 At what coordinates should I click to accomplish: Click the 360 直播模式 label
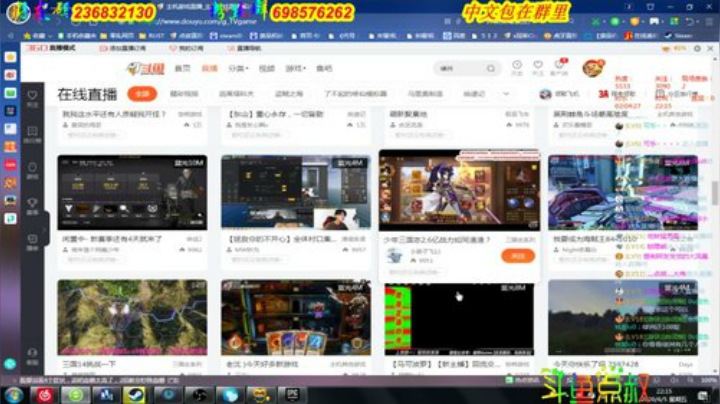[51, 48]
